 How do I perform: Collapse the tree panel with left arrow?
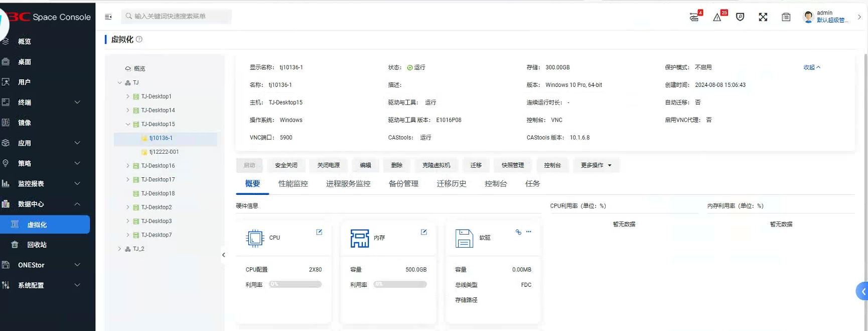click(x=223, y=255)
